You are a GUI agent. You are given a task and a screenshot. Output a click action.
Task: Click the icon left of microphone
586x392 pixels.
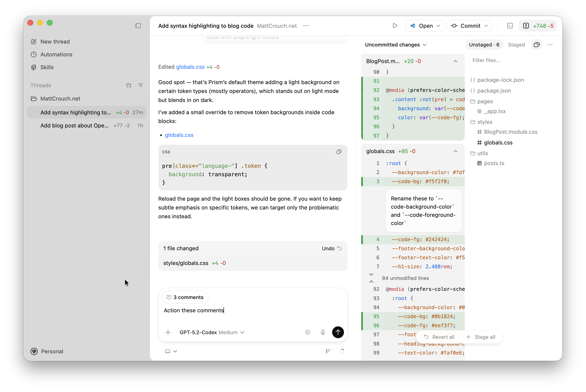[x=308, y=332]
